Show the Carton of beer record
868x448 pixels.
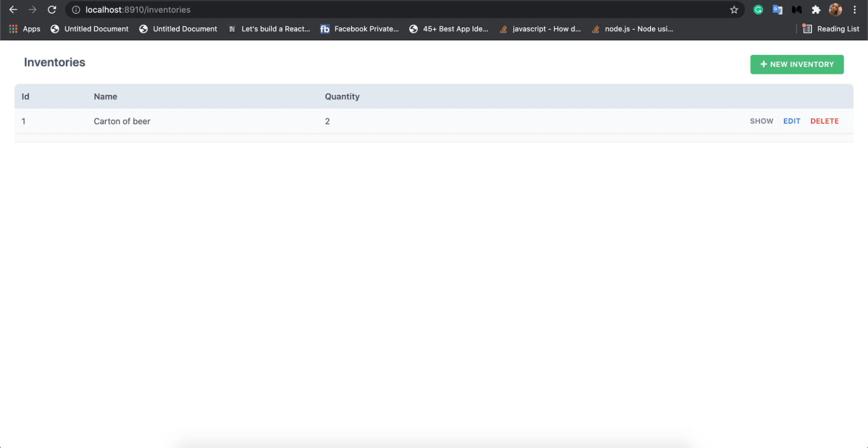(761, 121)
